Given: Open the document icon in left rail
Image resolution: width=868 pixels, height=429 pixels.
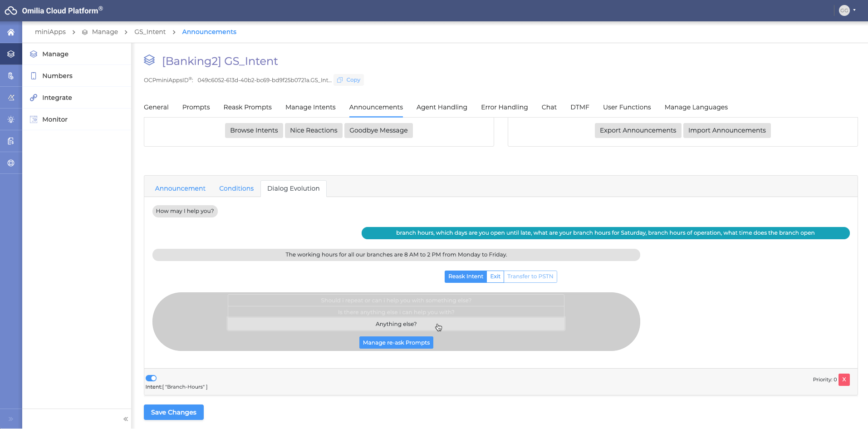Looking at the screenshot, I should click(11, 141).
